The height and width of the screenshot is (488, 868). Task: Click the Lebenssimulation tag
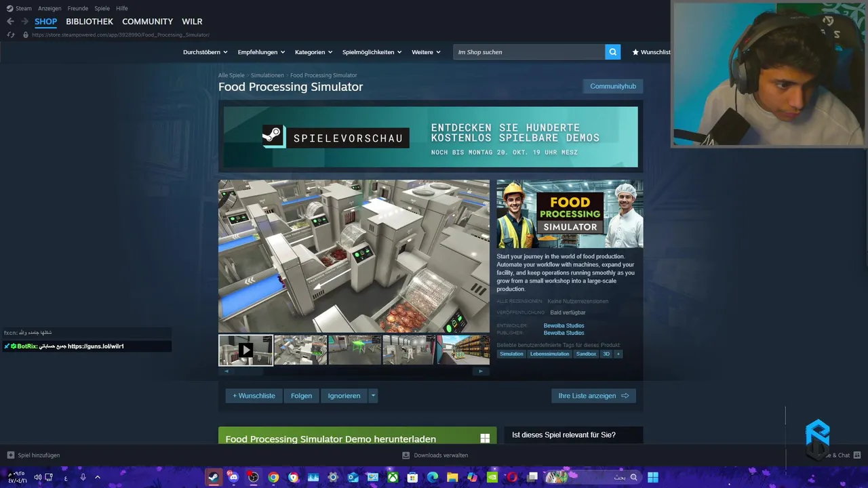pos(550,354)
